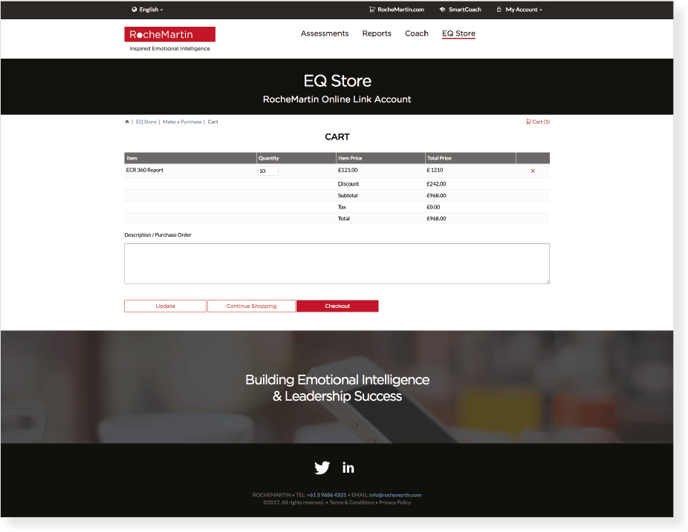The width and height of the screenshot is (688, 532).
Task: Follow the EQ Store breadcrumb link
Action: (146, 122)
